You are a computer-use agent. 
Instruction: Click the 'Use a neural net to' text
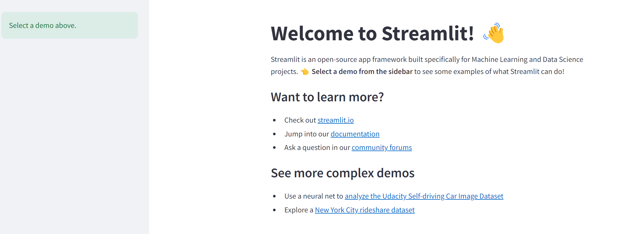click(x=314, y=196)
